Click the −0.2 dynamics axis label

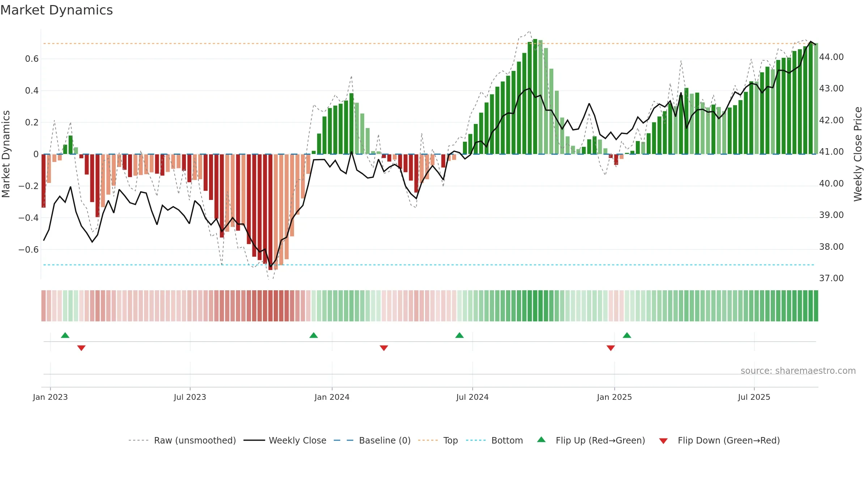pos(29,186)
